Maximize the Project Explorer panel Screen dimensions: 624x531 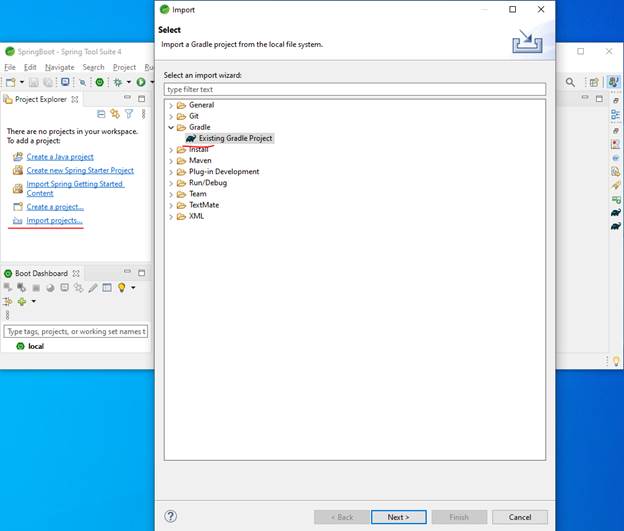click(x=142, y=98)
